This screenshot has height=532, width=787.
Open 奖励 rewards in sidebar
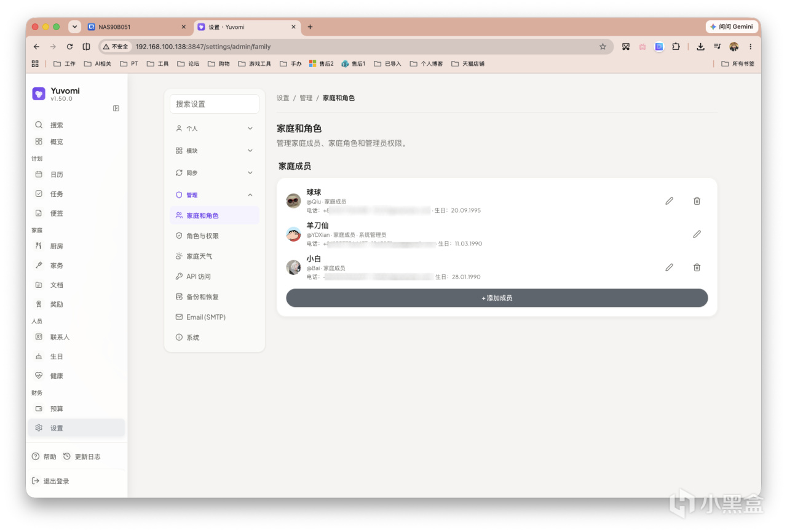(x=76, y=304)
